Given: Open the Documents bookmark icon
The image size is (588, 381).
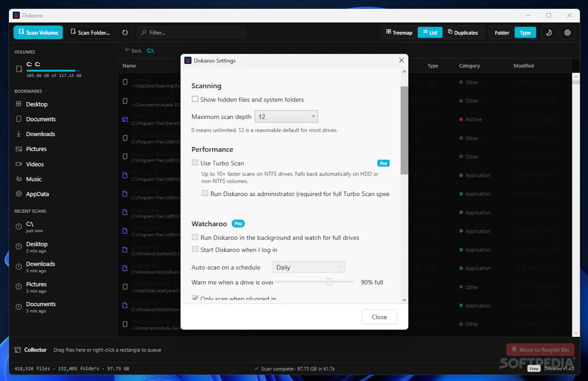Looking at the screenshot, I should click(x=19, y=119).
